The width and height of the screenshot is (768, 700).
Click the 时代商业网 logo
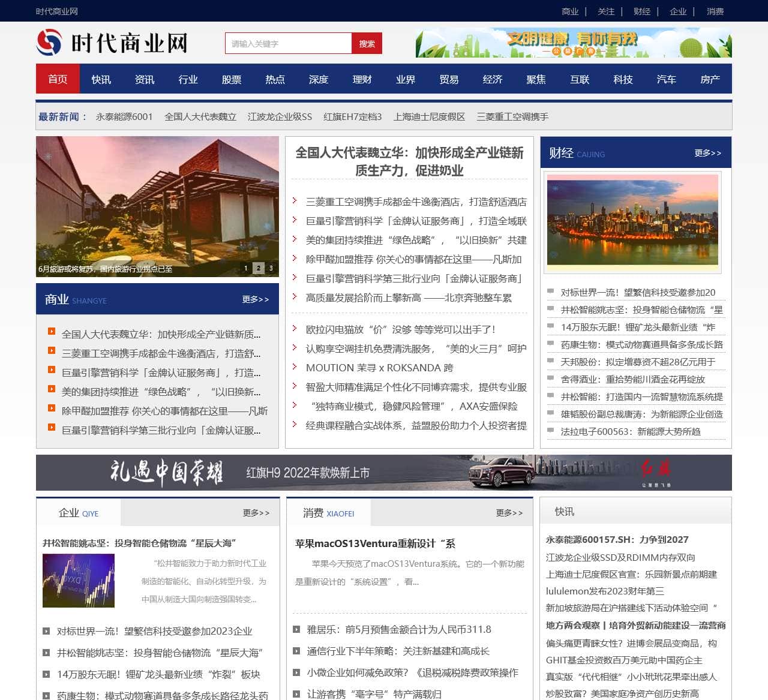click(112, 43)
